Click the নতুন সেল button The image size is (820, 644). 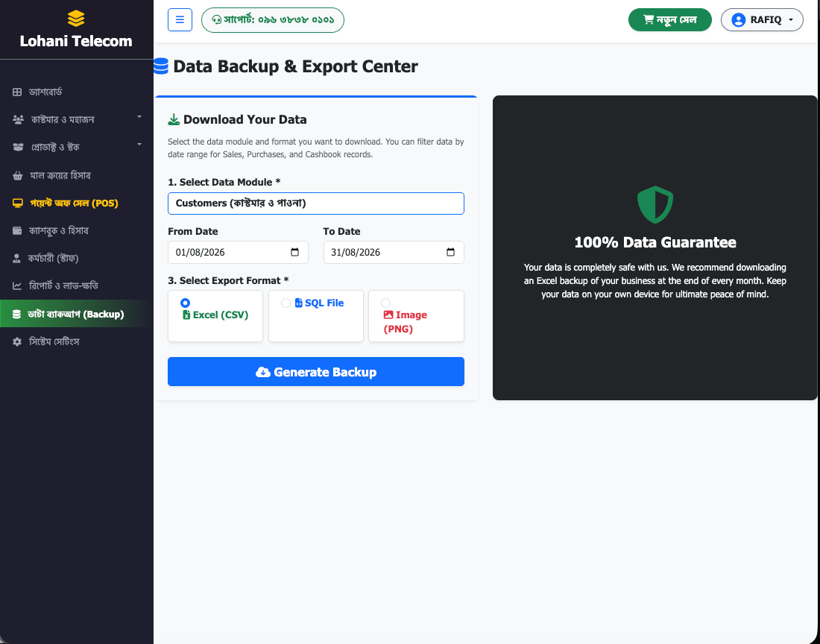(670, 20)
